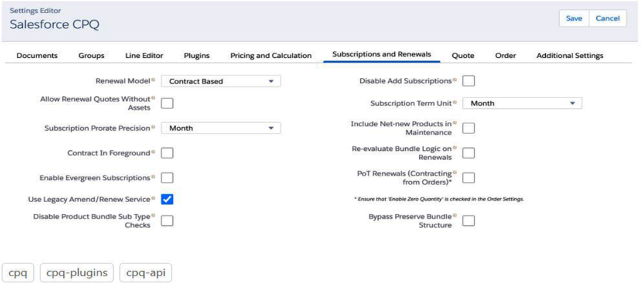This screenshot has height=302, width=644.
Task: Switch to the Pricing and Calculation tab
Action: click(270, 55)
